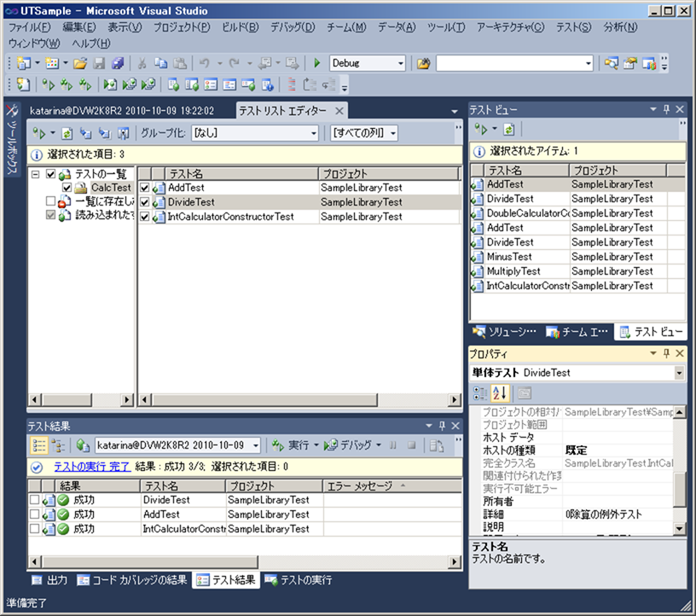696x616 pixels.
Task: Click the flat list view icon in Test Results
Action: (38, 445)
